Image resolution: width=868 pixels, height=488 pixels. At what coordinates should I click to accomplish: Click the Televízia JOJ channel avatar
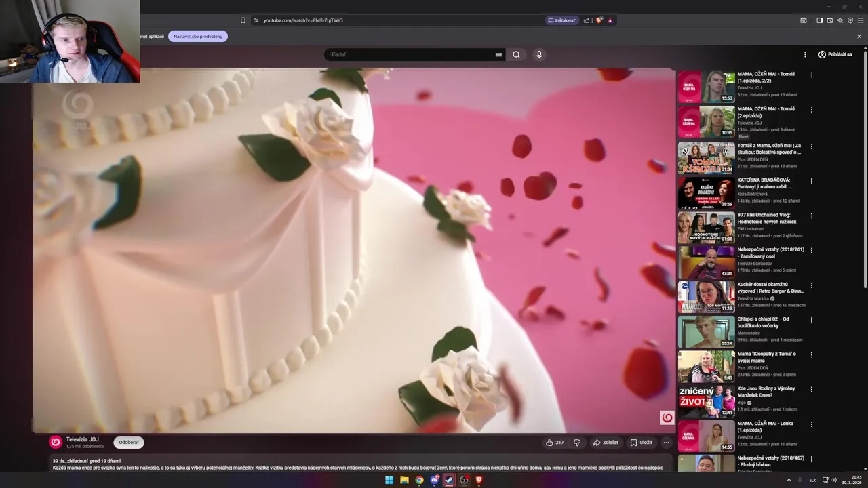(x=56, y=443)
